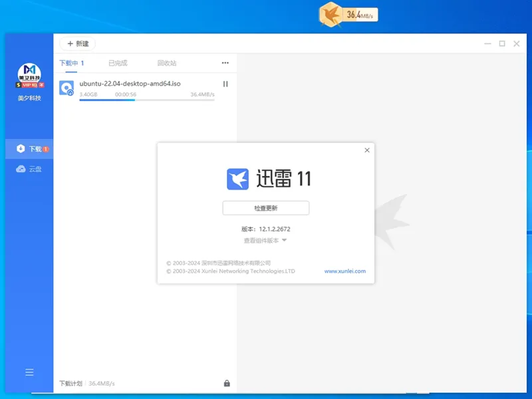This screenshot has height=399, width=532.
Task: Click the Xunlei Networking Technologies copyright line
Action: point(231,271)
